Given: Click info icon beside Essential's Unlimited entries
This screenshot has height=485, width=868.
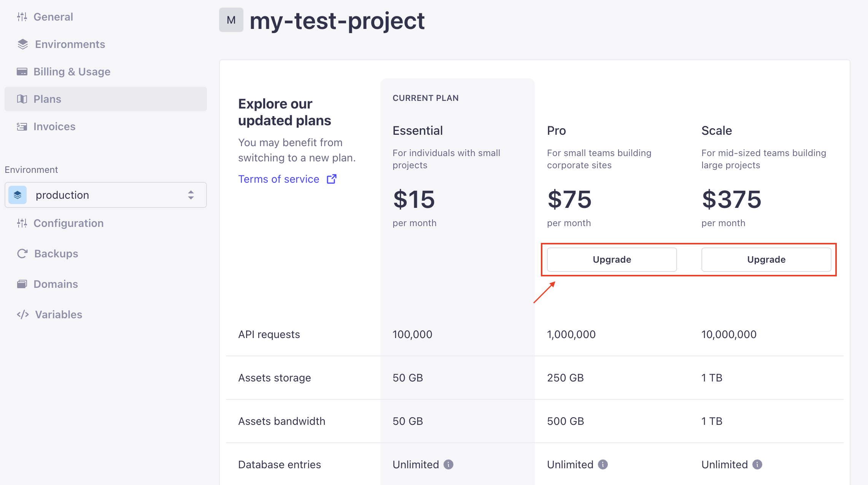Looking at the screenshot, I should coord(448,464).
